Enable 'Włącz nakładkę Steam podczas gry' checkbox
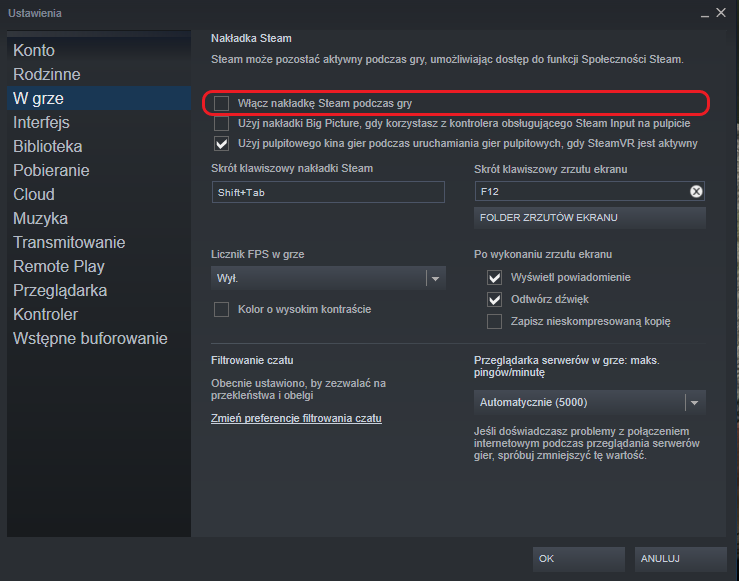The width and height of the screenshot is (739, 581). point(222,103)
